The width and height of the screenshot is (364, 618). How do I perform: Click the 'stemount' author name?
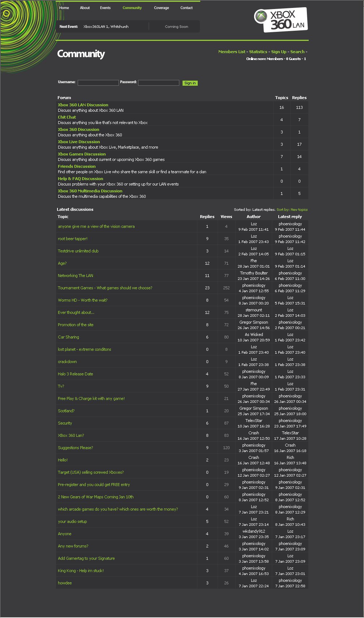pos(254,310)
